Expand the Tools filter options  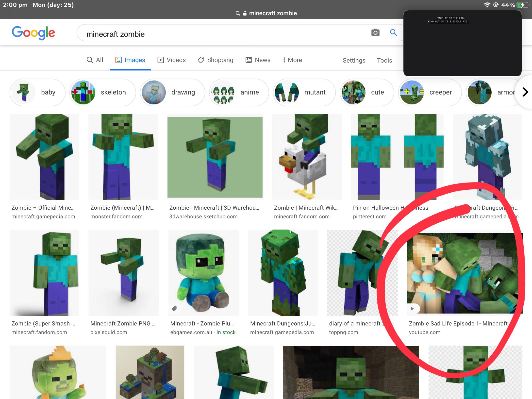point(384,60)
